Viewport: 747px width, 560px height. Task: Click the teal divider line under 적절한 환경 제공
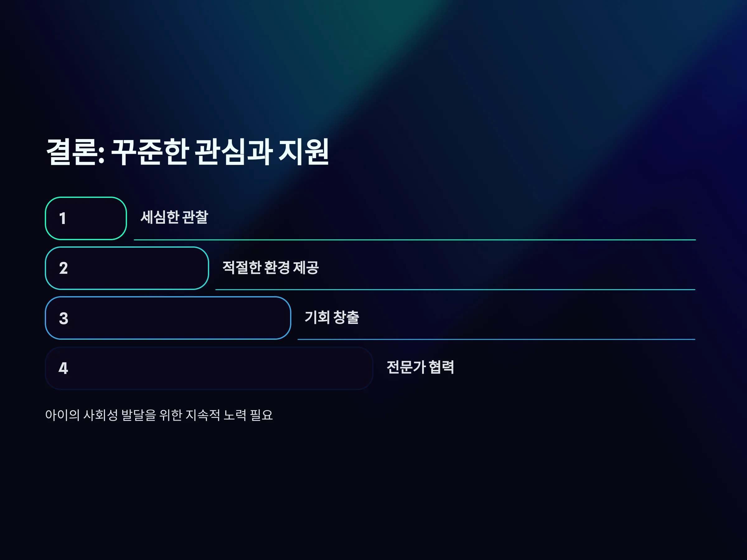(x=455, y=290)
